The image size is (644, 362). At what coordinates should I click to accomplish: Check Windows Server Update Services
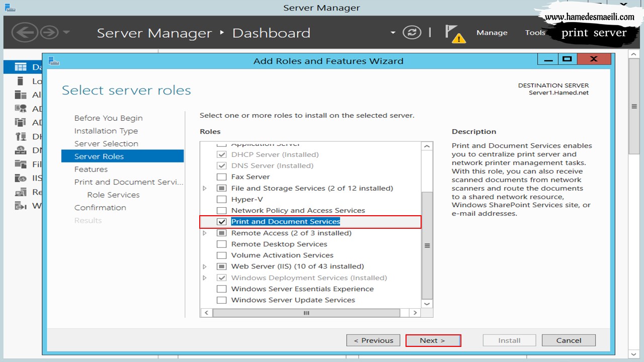pyautogui.click(x=221, y=300)
